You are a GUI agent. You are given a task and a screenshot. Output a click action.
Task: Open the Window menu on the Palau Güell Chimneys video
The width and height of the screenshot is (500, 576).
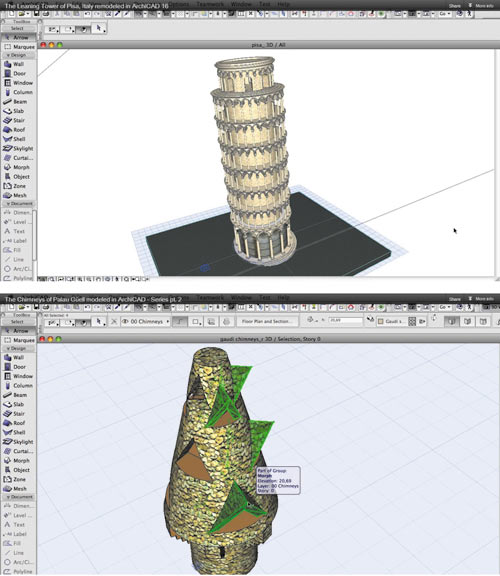tap(241, 297)
